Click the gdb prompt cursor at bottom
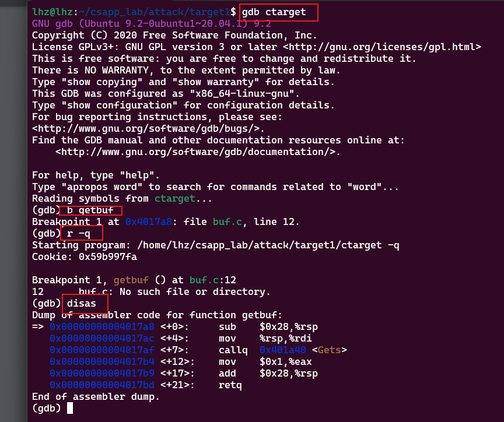504x422 pixels. point(70,409)
